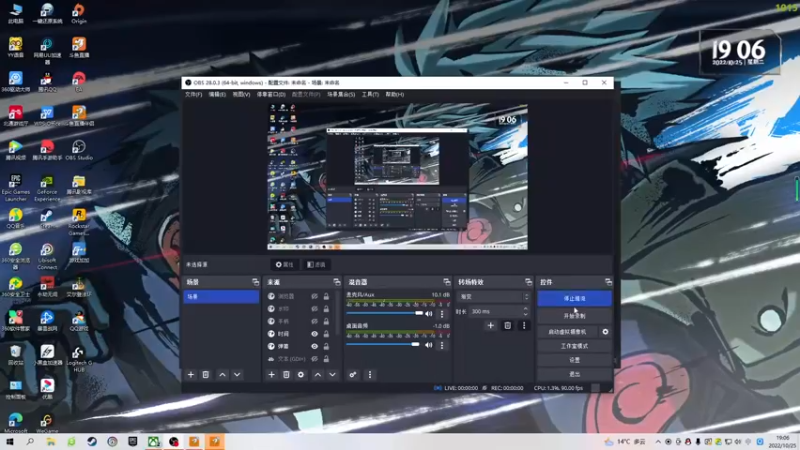Screen dimensions: 800x450
Task: Open the Ubisoft Connect desktop icon
Action: tap(47, 256)
